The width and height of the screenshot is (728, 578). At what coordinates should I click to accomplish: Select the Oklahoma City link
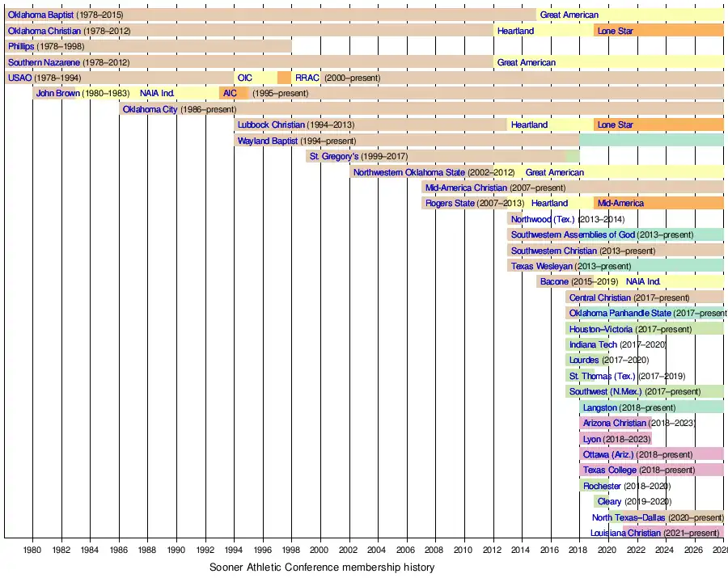(x=150, y=109)
